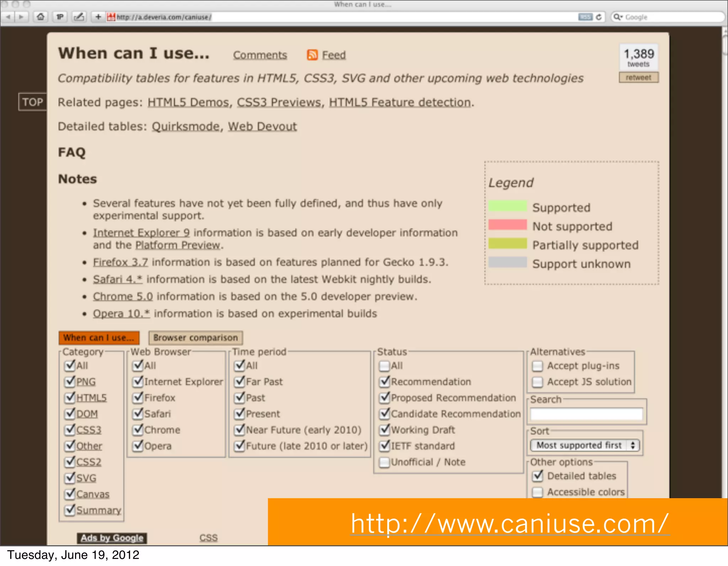Open the HTML5 Demos link
Viewport: 728px width, 566px height.
point(188,102)
